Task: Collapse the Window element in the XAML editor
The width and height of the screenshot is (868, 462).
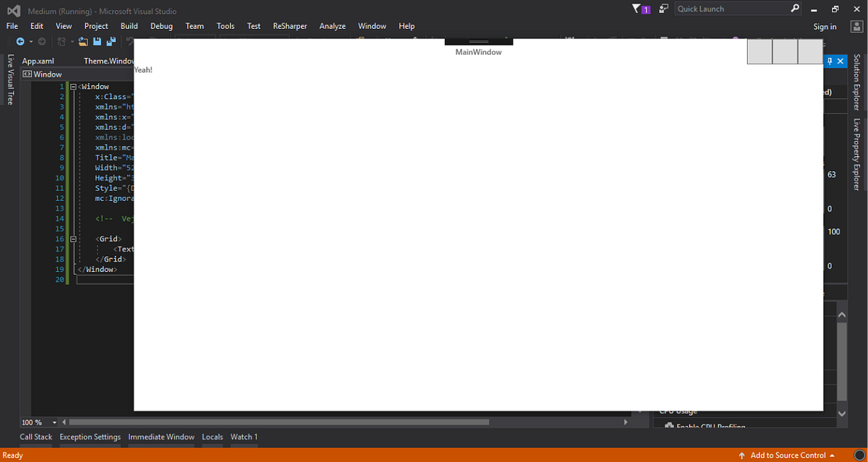Action: (x=73, y=86)
